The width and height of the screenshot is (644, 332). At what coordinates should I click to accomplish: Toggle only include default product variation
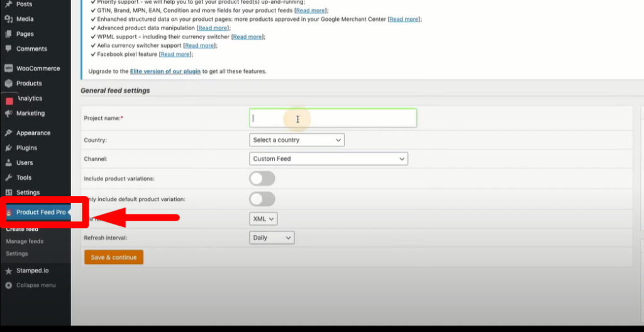coord(262,199)
